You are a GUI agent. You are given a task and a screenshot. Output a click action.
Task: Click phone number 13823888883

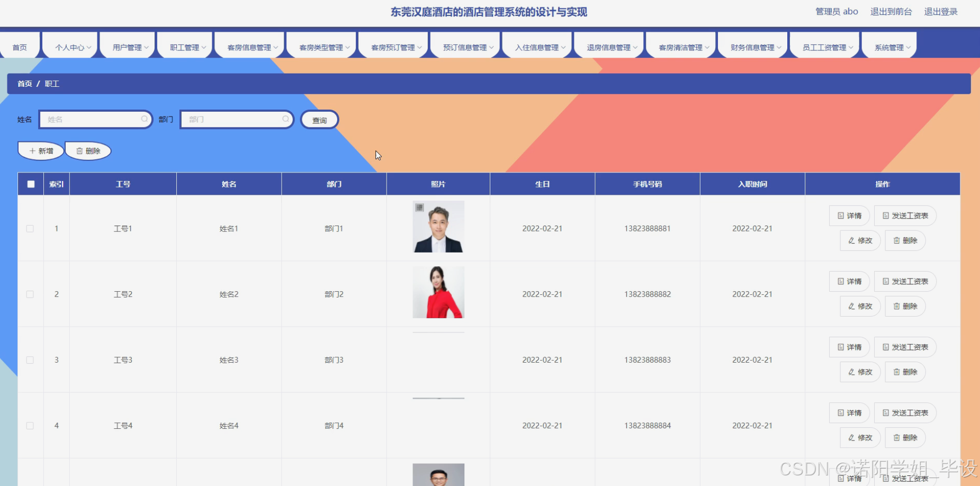click(x=648, y=360)
